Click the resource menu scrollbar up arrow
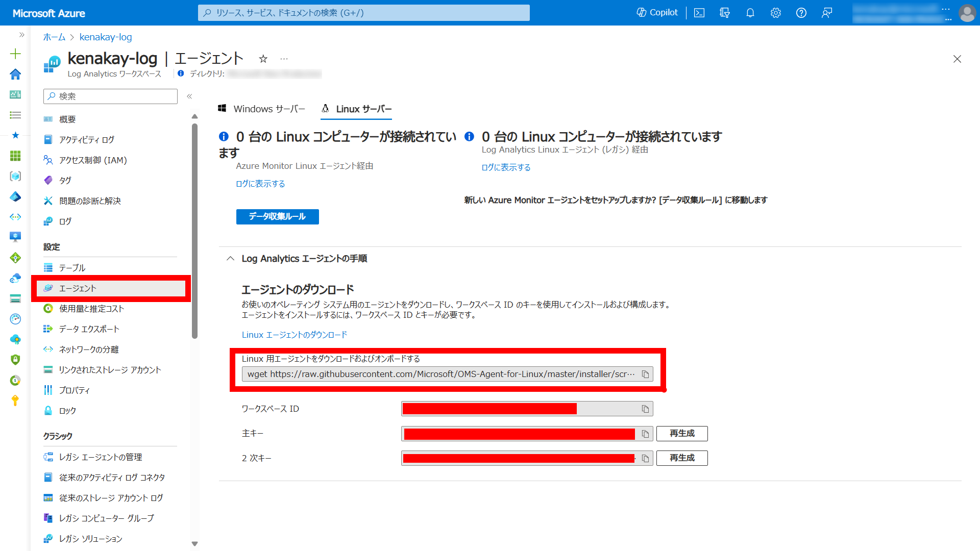Viewport: 980px width, 551px height. click(x=194, y=117)
